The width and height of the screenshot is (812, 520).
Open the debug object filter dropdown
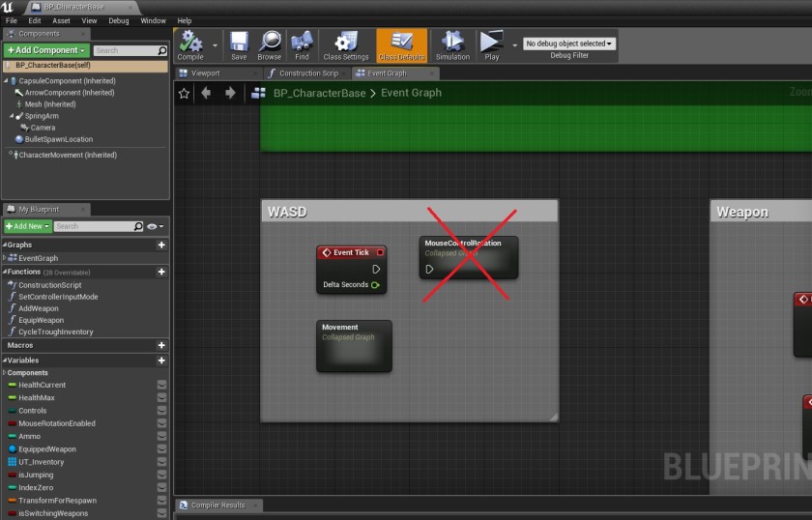pyautogui.click(x=568, y=43)
